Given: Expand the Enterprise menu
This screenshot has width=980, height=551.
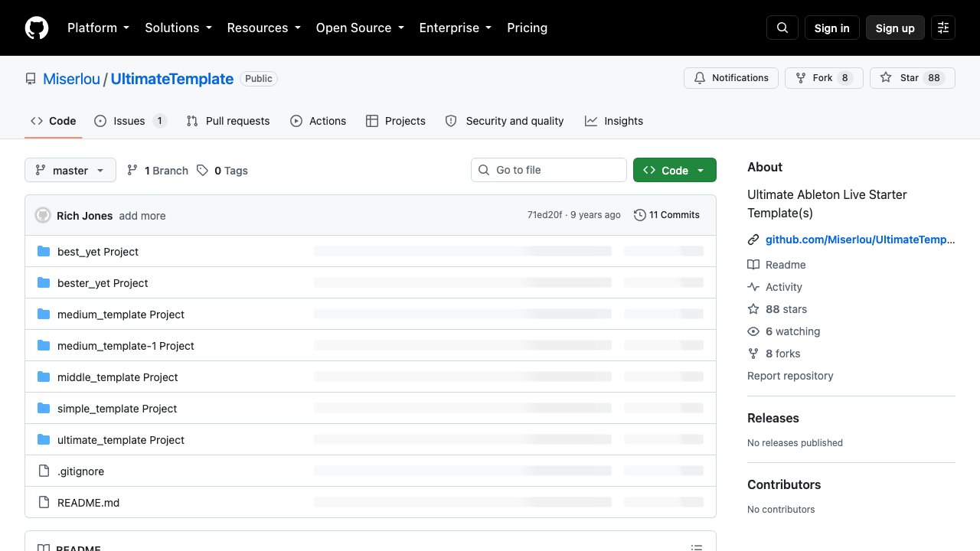Looking at the screenshot, I should pos(456,28).
